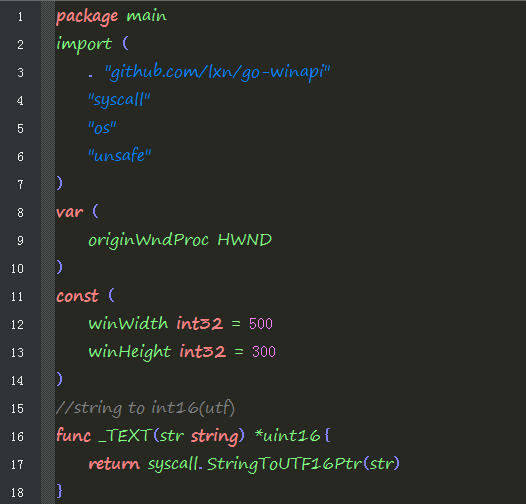Click the 'return' keyword
This screenshot has height=504, width=526.
tap(114, 464)
